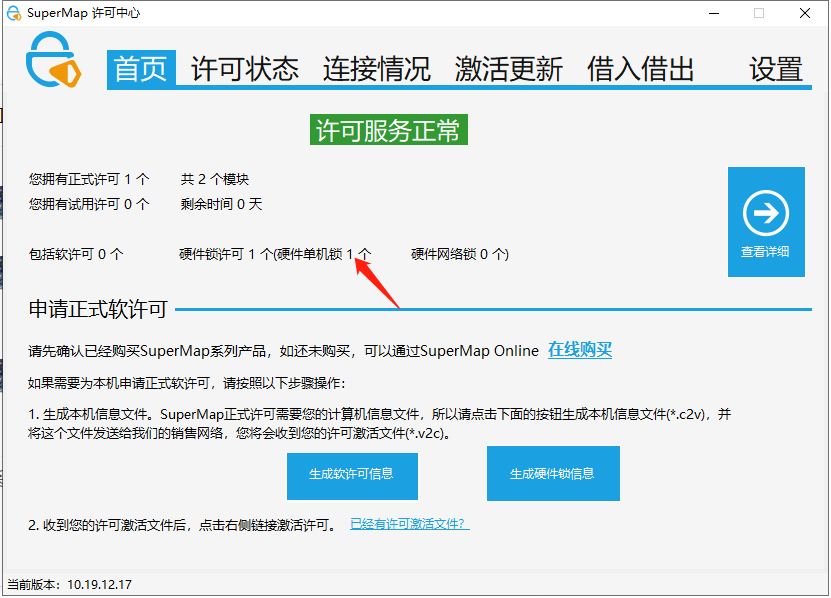Open the 设置 tab
Screen dimensions: 831x598
coord(775,69)
